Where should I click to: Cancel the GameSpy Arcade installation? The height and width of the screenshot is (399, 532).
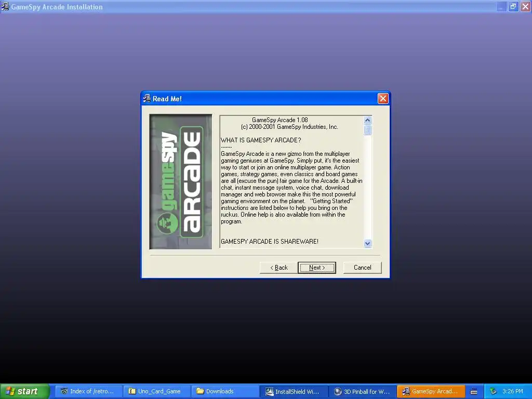tap(362, 268)
